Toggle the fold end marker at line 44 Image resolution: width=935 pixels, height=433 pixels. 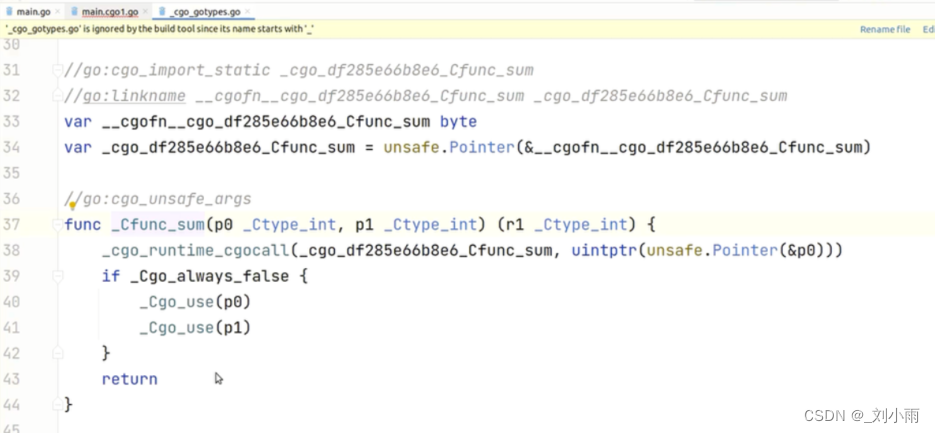pos(57,404)
